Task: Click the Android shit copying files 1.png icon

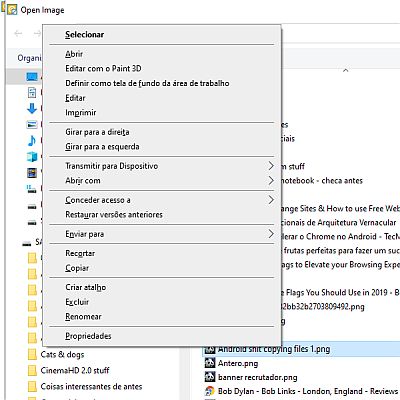Action: click(x=210, y=349)
